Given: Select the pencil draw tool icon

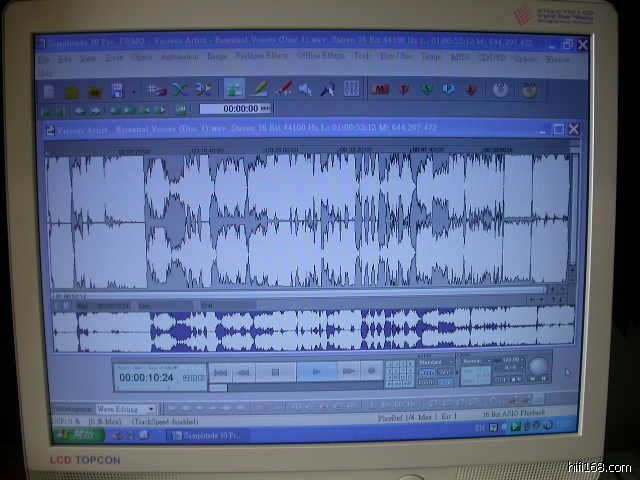Looking at the screenshot, I should coord(259,89).
